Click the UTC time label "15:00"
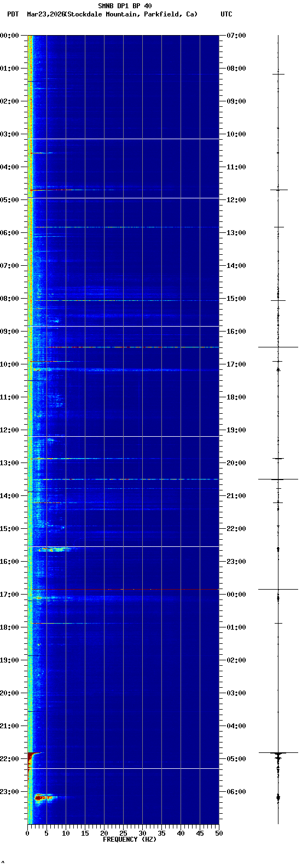302x868 pixels. click(236, 299)
